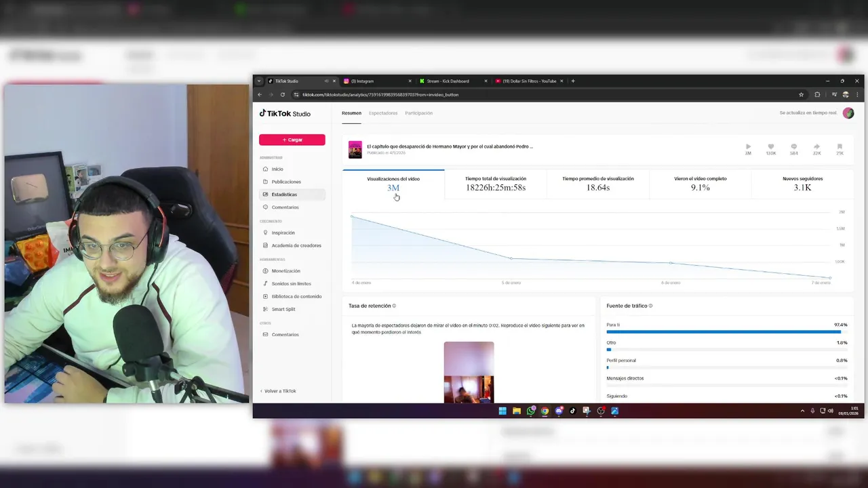
Task: Open the Inicio sidebar item
Action: coord(292,169)
